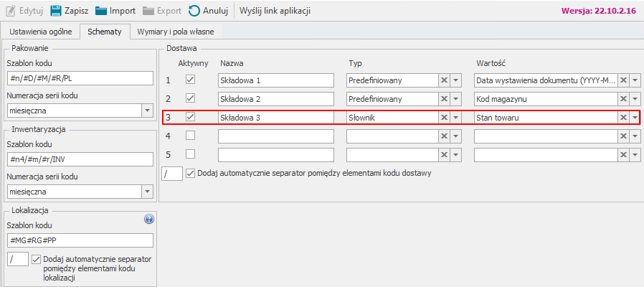Click the Składowa 3 name field
This screenshot has height=287, width=644.
[276, 117]
